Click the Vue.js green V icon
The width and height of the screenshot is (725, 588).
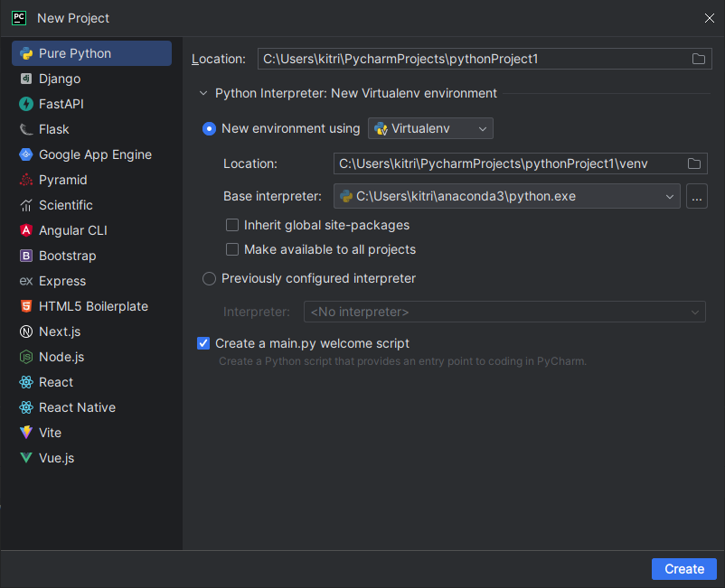[x=26, y=458]
